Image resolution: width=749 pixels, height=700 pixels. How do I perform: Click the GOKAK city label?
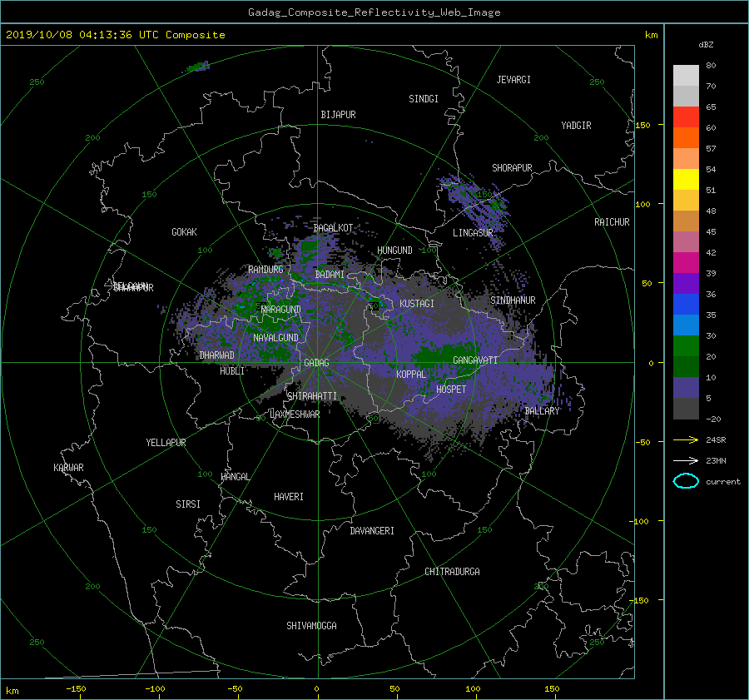click(184, 232)
